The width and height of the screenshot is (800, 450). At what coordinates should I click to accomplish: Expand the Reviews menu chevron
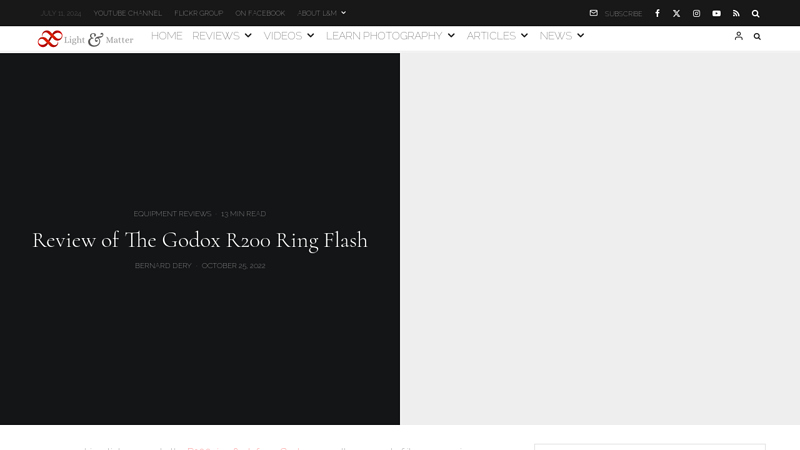[x=248, y=36]
